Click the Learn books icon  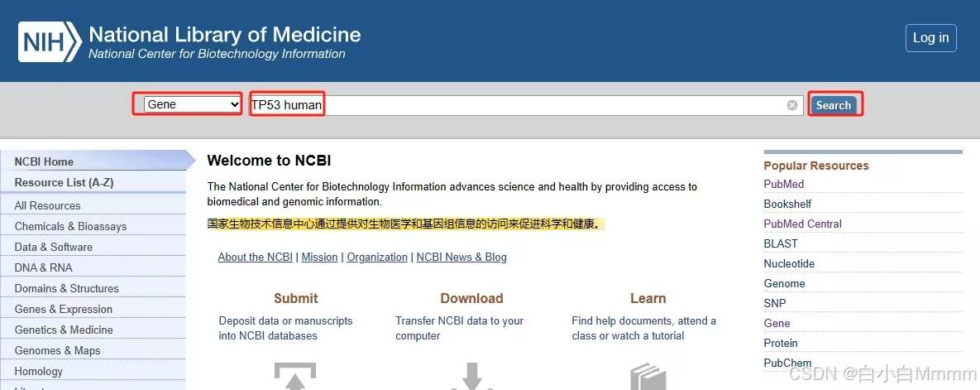(648, 377)
